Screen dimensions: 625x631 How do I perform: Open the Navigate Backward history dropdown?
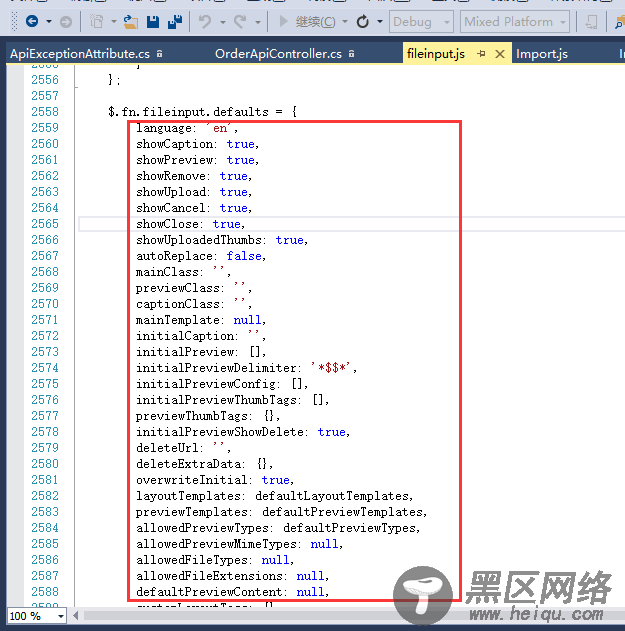tap(49, 21)
